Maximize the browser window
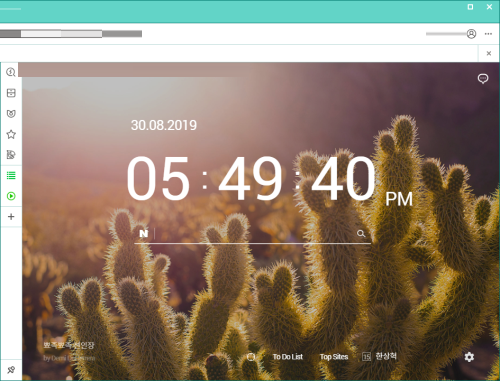500x381 pixels. [x=470, y=7]
